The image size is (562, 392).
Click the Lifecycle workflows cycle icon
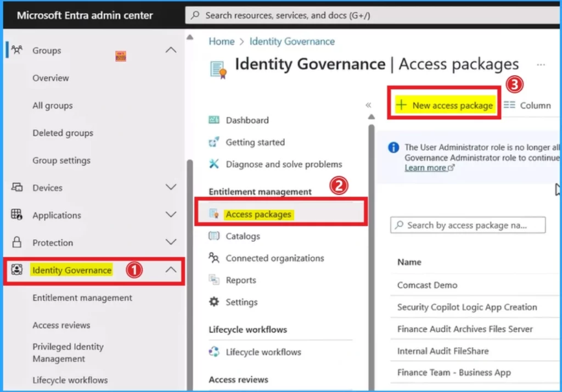pyautogui.click(x=214, y=351)
